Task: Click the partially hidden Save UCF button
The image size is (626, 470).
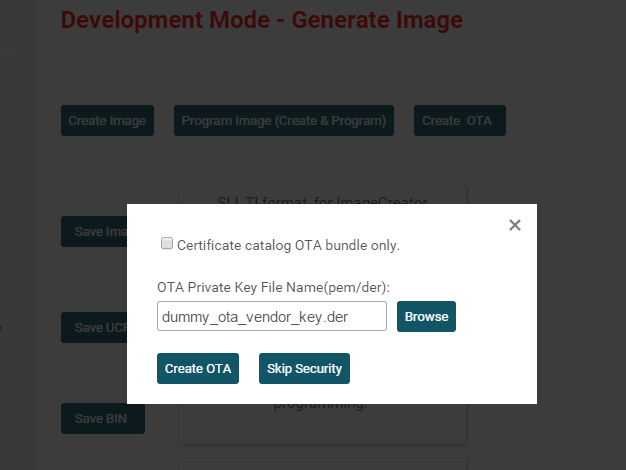Action: [96, 328]
